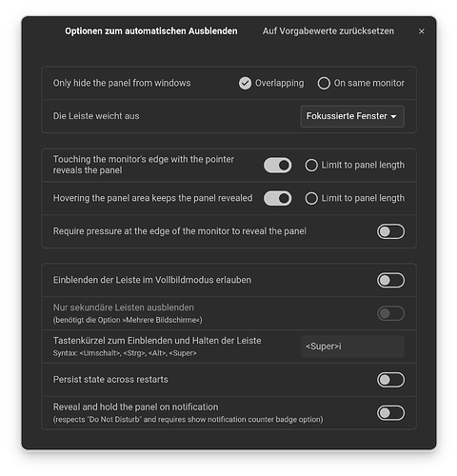Click the Optionen zum automatischen Ausblenden title
The width and height of the screenshot is (457, 476).
[x=151, y=31]
